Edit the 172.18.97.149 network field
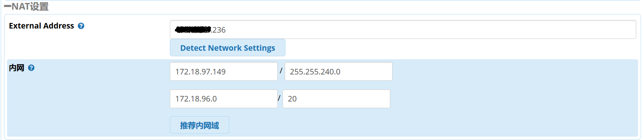The image size is (644, 140). click(224, 71)
